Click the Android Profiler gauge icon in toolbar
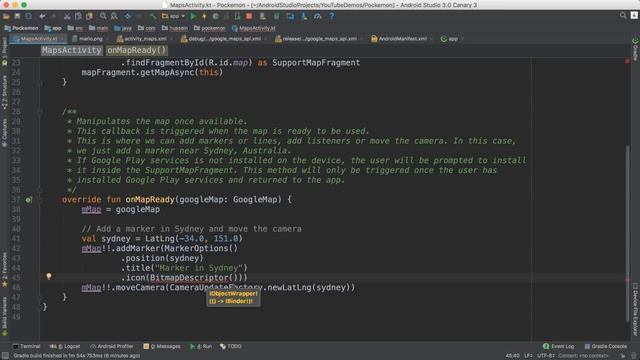Viewport: 640px width, 360px height. coord(318,16)
